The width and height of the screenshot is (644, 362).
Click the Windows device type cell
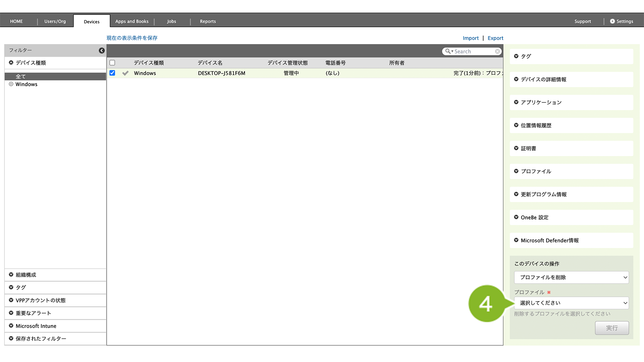(x=145, y=73)
